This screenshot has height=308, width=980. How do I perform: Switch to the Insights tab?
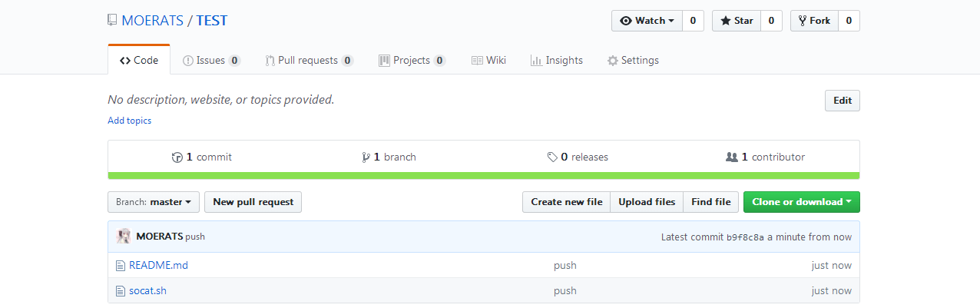557,60
